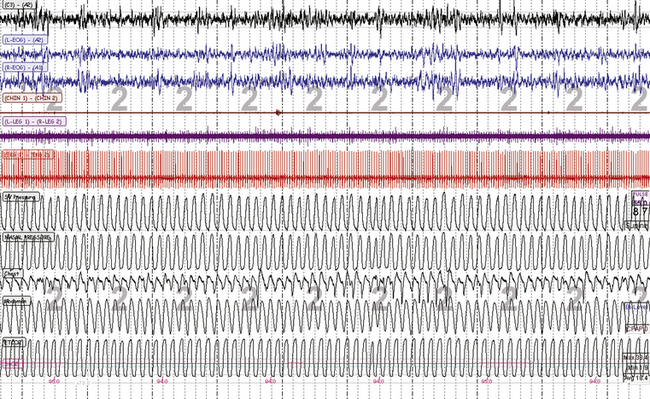Screen dimensions: 650x399
Task: Select the R-EOG A1 channel label
Action: pos(25,67)
